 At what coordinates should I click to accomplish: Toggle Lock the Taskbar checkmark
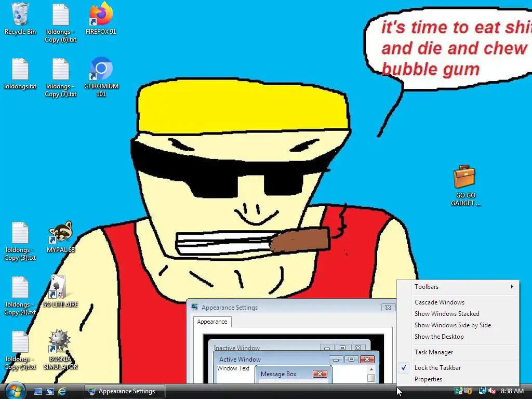coord(404,367)
